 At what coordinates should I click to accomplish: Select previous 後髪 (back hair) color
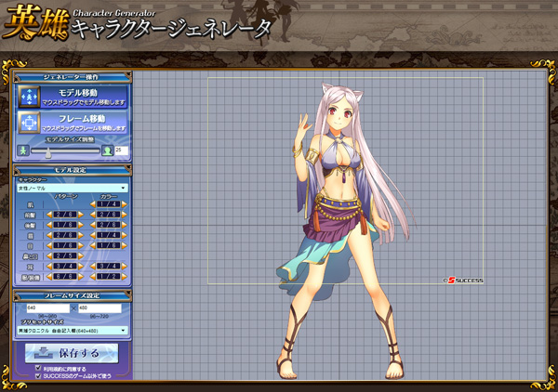click(92, 225)
